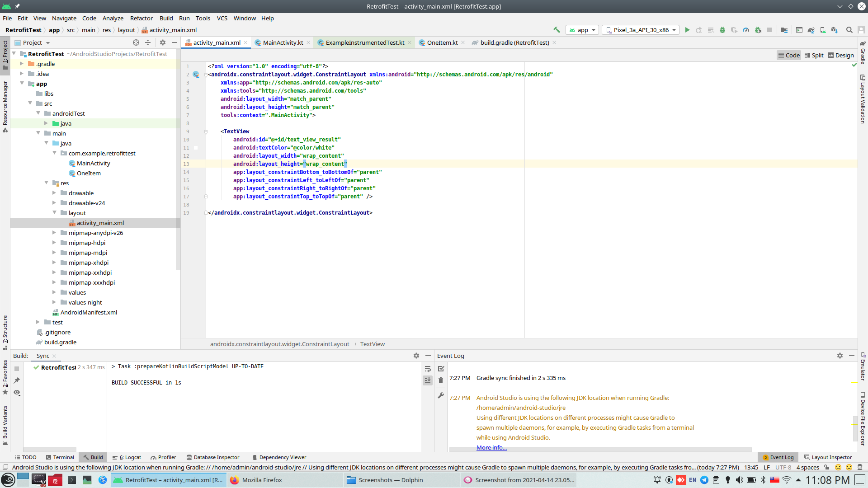Click the More info link
The image size is (868, 488).
point(491,447)
